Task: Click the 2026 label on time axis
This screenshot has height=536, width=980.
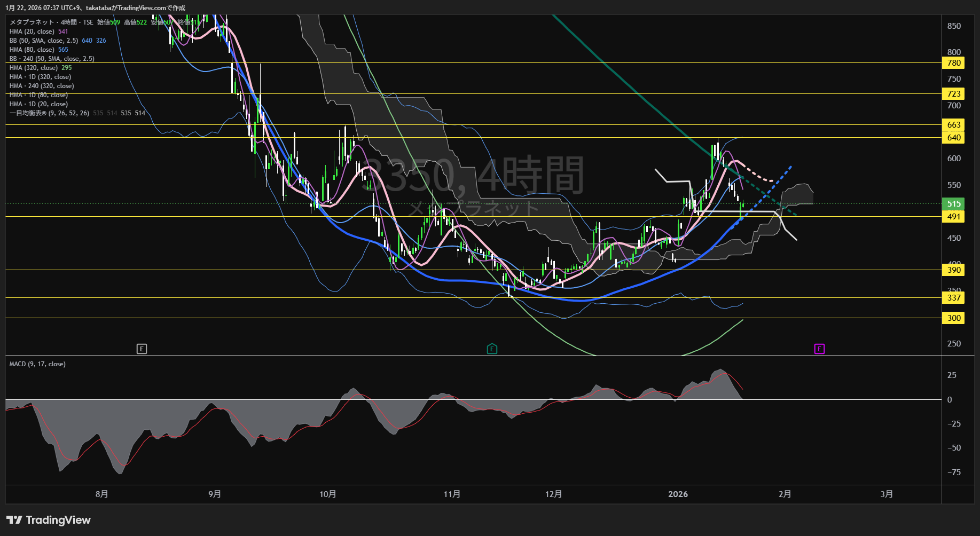Action: tap(678, 494)
